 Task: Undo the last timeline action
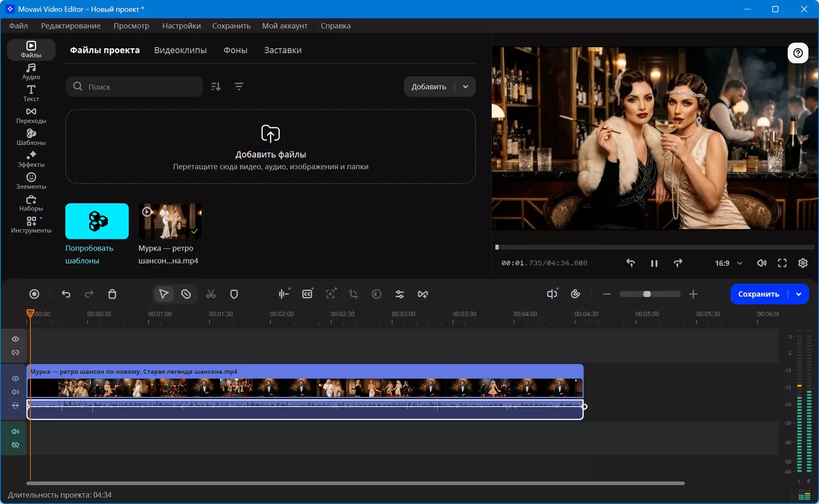coord(66,294)
